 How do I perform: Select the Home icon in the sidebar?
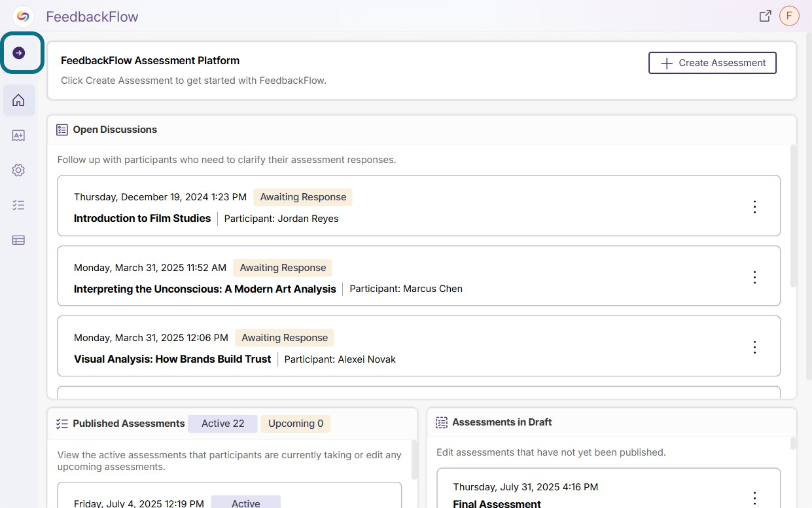click(x=18, y=100)
